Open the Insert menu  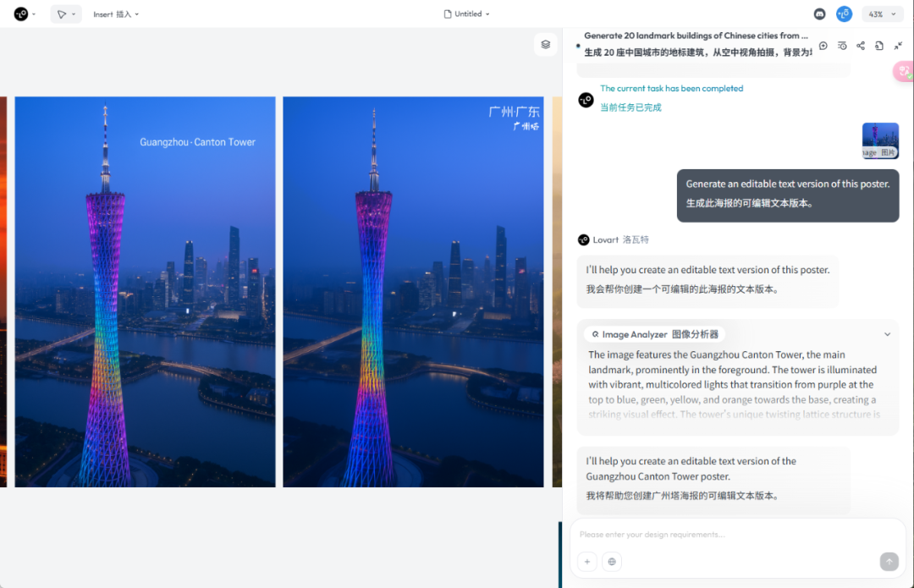click(116, 14)
